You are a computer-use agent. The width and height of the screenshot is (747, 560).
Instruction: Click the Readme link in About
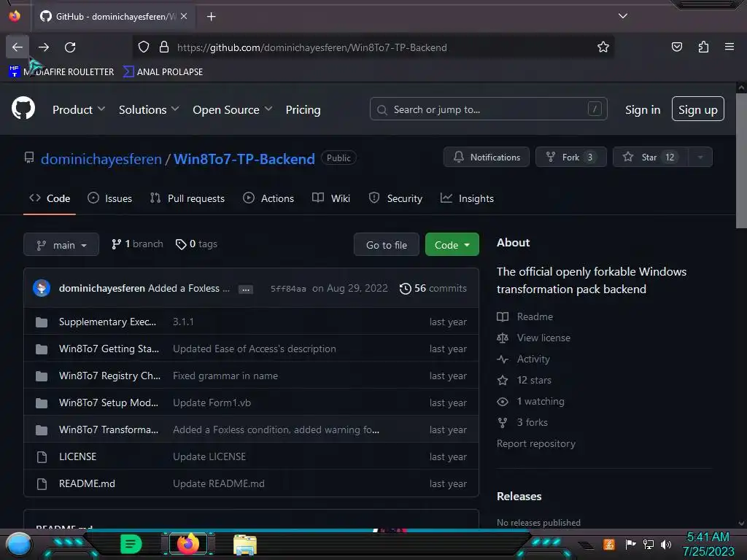(x=525, y=316)
